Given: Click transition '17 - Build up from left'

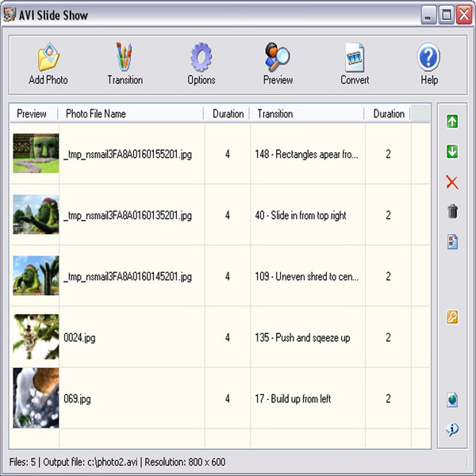Looking at the screenshot, I should click(x=293, y=398).
